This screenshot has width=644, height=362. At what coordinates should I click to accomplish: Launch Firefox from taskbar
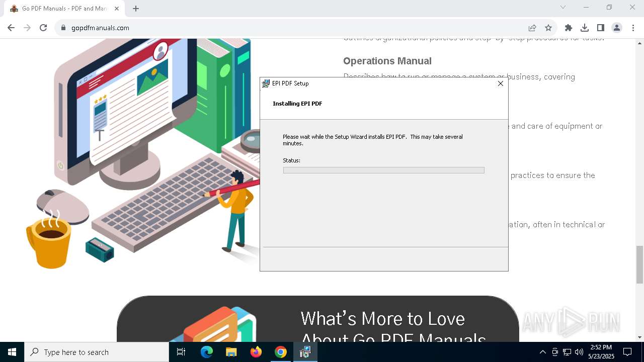coord(256,352)
